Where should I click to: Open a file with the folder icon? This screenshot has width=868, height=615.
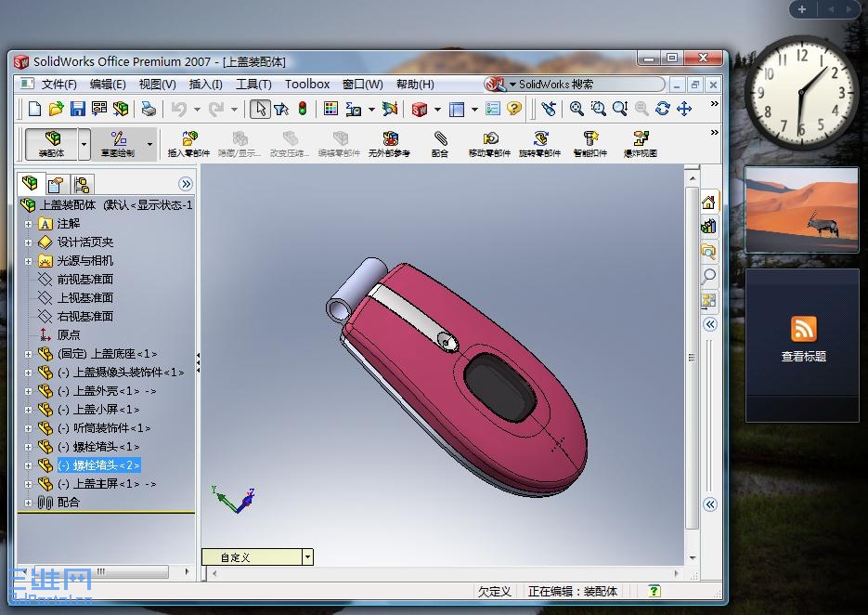click(x=56, y=109)
